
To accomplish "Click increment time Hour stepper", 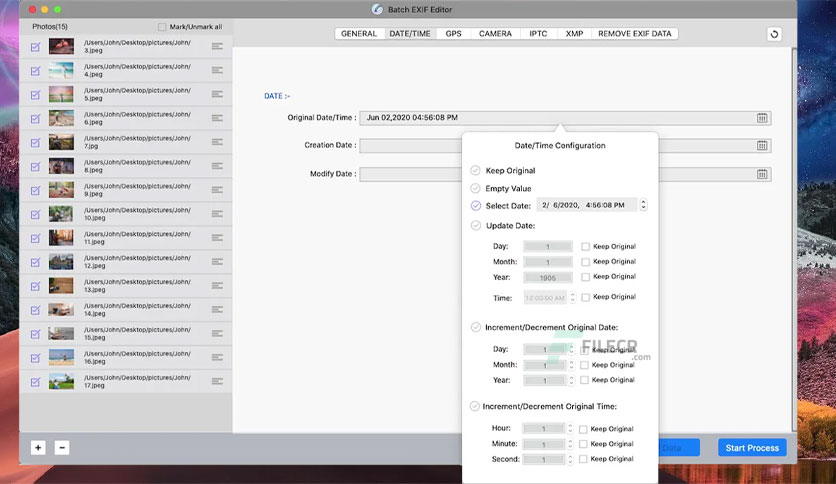I will (570, 429).
